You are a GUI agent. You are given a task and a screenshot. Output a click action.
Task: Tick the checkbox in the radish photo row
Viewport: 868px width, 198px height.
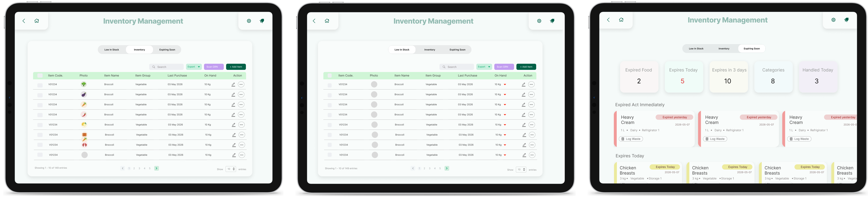(40, 145)
